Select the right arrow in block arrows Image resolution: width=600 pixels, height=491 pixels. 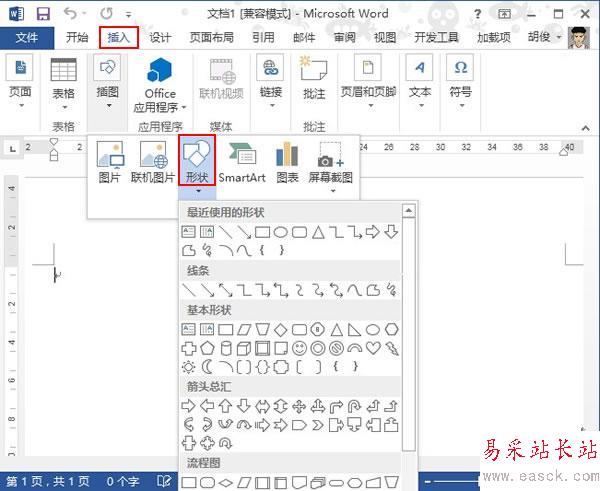click(188, 406)
